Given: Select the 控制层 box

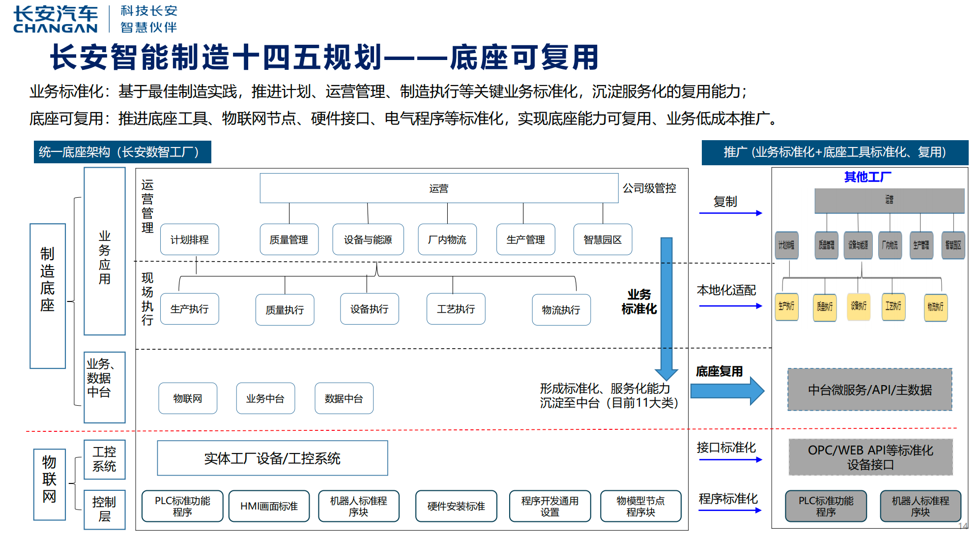Looking at the screenshot, I should 105,510.
